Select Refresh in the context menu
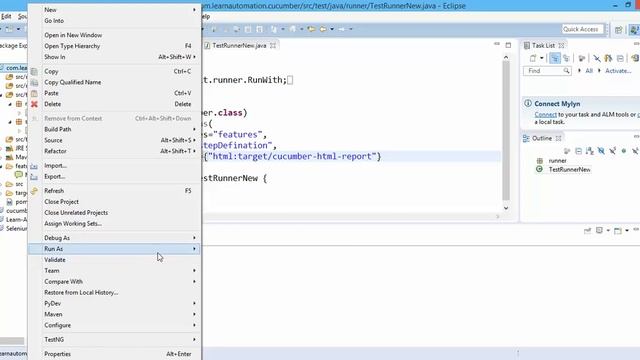640x360 pixels. [x=114, y=191]
